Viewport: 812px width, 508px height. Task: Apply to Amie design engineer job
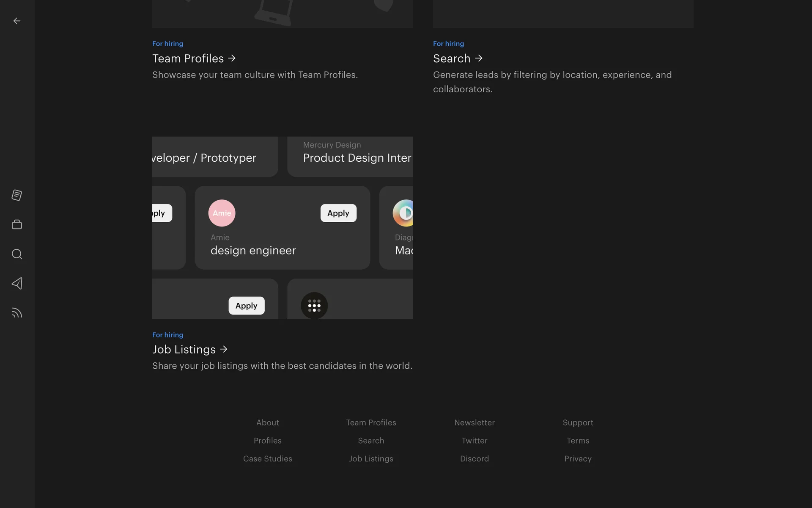tap(338, 213)
